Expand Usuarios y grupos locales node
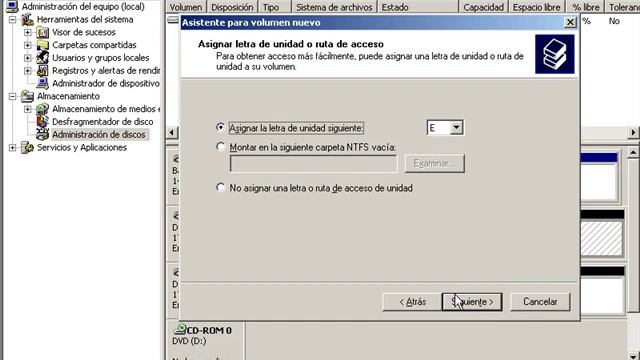640x360 pixels. point(27,58)
